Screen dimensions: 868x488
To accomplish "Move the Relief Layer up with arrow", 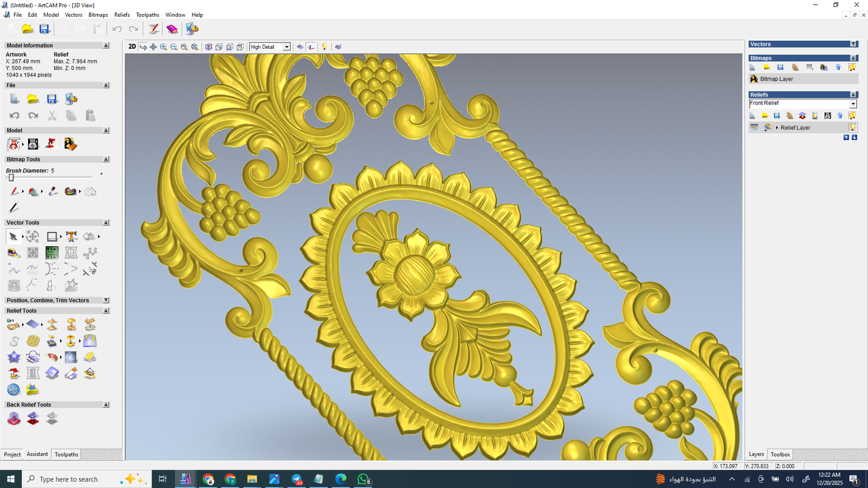I will [x=846, y=138].
